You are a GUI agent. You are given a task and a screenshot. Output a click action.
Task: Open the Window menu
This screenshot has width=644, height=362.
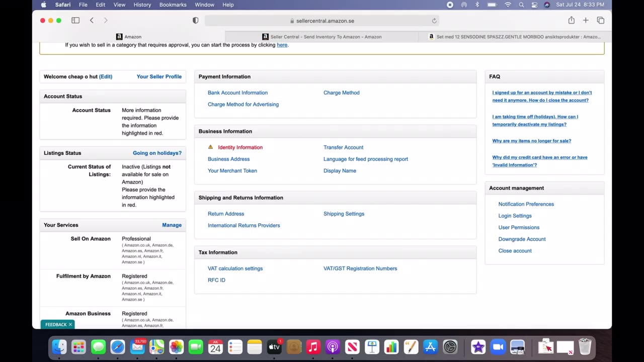[204, 5]
